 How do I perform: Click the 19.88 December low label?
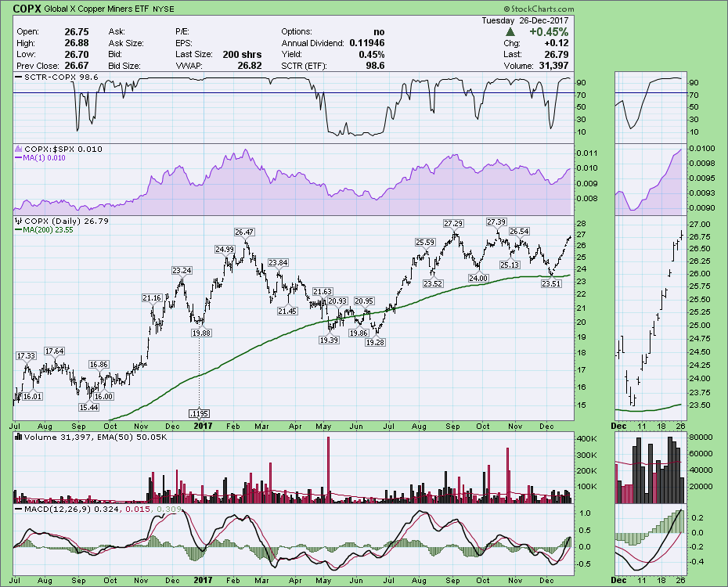[x=201, y=333]
